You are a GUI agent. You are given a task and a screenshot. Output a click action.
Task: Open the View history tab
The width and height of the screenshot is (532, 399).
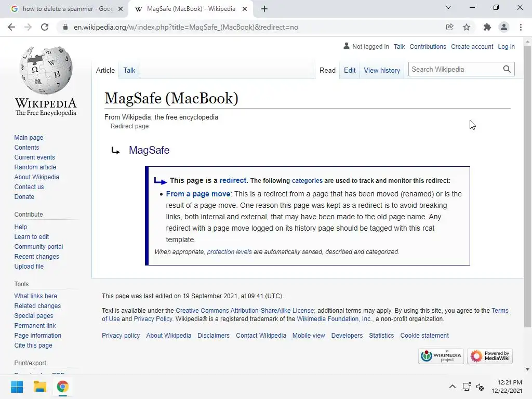pyautogui.click(x=382, y=70)
